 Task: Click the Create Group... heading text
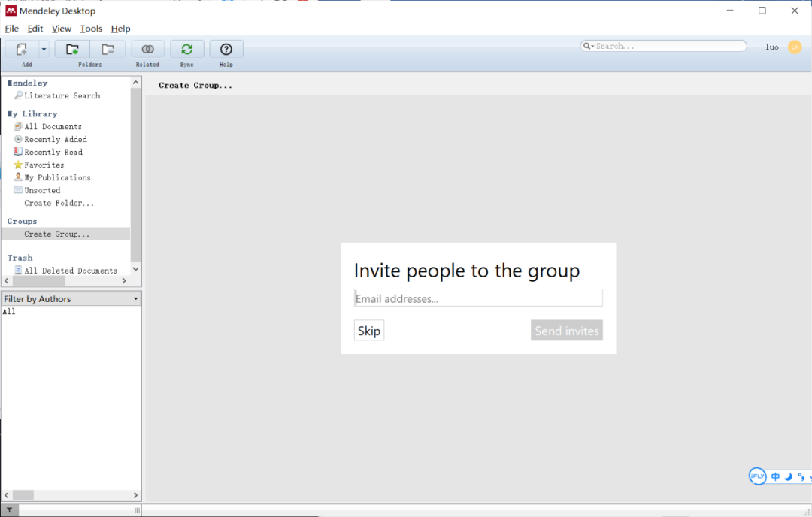pos(195,86)
